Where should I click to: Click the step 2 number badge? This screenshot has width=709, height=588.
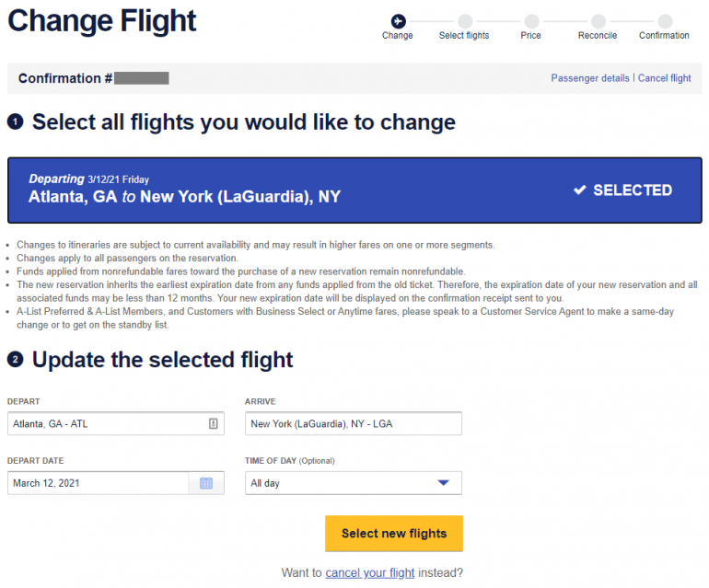[x=15, y=359]
